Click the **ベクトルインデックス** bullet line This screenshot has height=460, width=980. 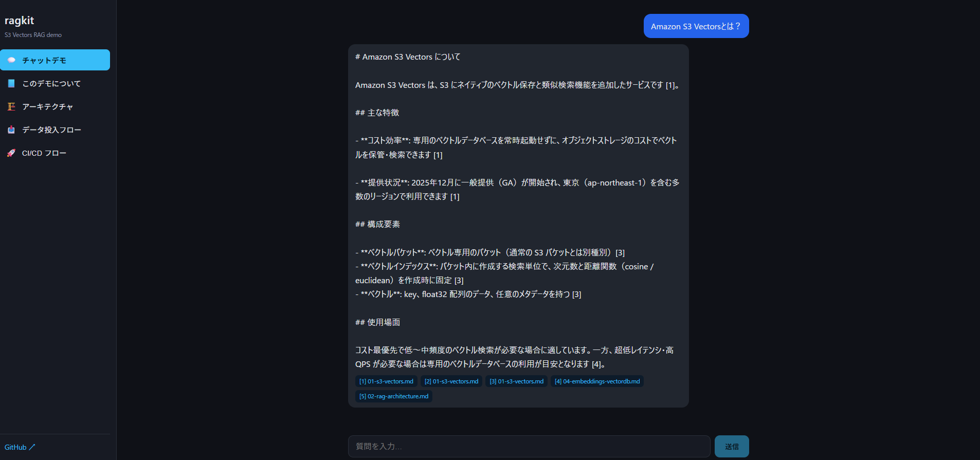[x=504, y=273]
